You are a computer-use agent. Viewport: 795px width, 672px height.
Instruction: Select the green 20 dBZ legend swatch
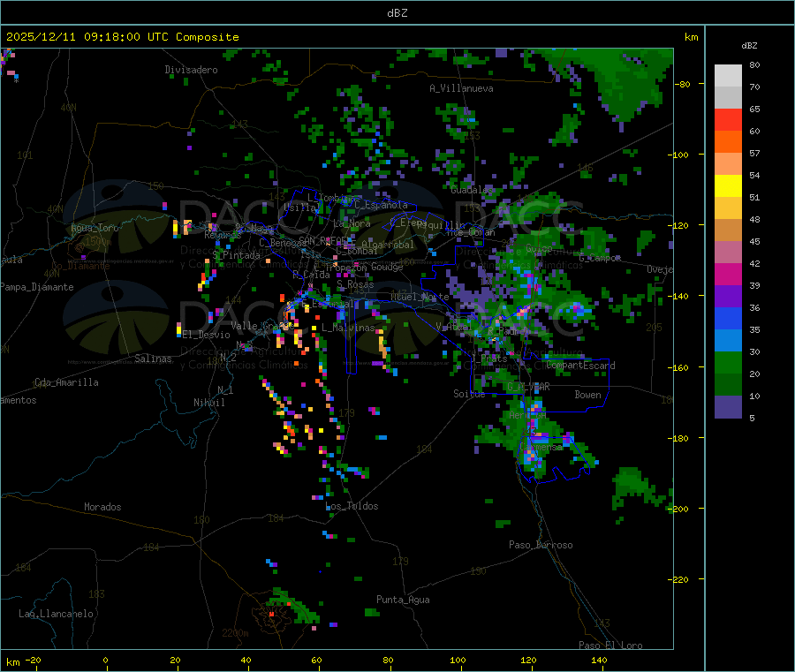728,362
